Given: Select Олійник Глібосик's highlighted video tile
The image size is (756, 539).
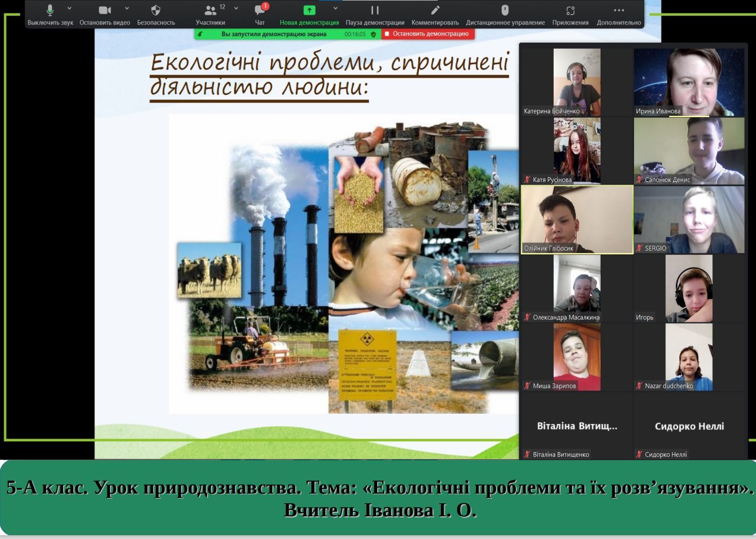Looking at the screenshot, I should pos(577,219).
